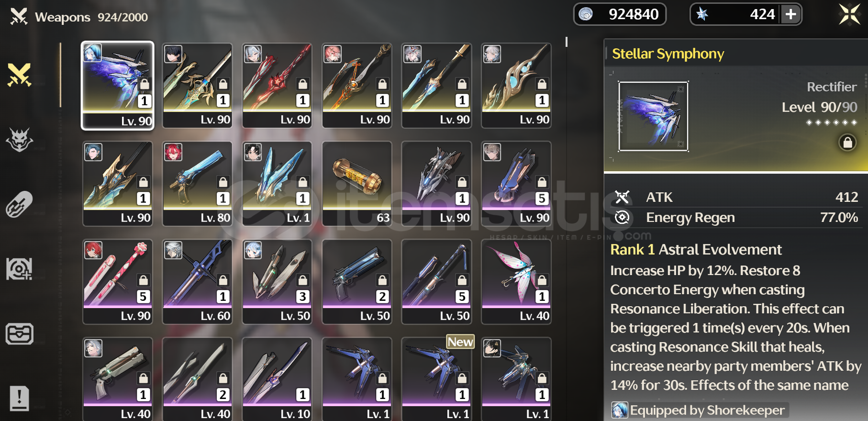Open the Echoes demon-mask sidebar category
The height and width of the screenshot is (421, 868).
tap(19, 140)
